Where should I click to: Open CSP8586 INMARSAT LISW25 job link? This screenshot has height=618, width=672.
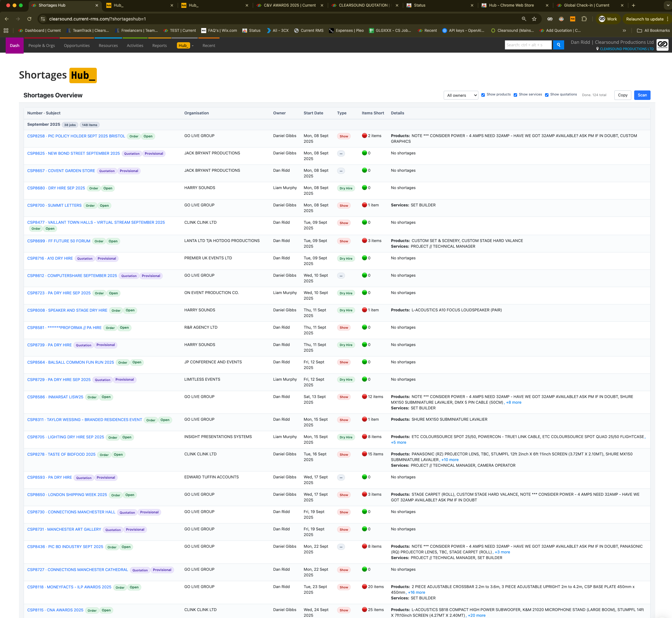click(55, 397)
